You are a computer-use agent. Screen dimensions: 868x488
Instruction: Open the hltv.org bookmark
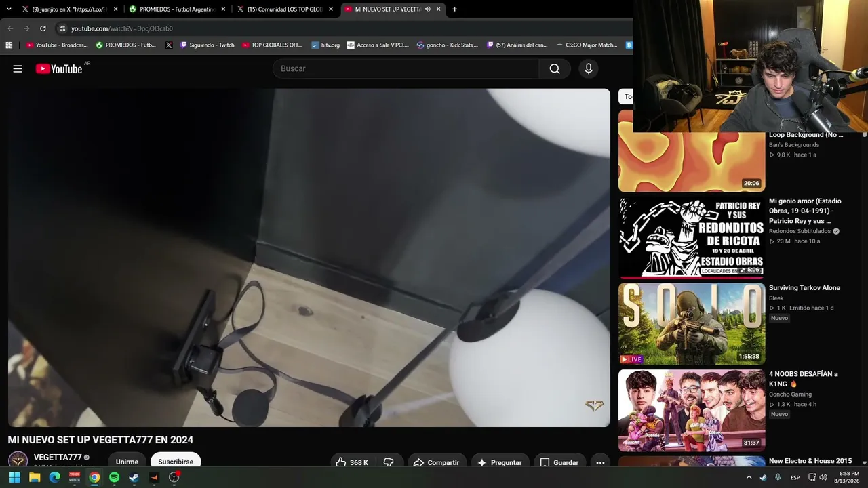325,45
